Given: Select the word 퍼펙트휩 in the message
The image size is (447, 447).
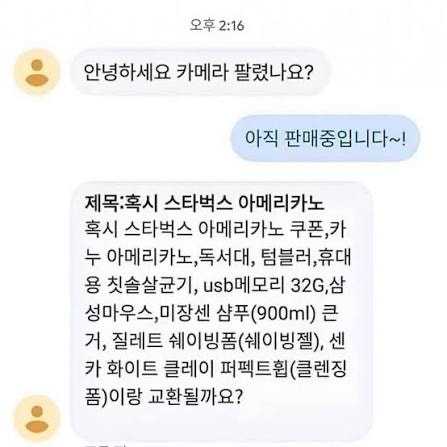Looking at the screenshot, I should pos(254,369).
